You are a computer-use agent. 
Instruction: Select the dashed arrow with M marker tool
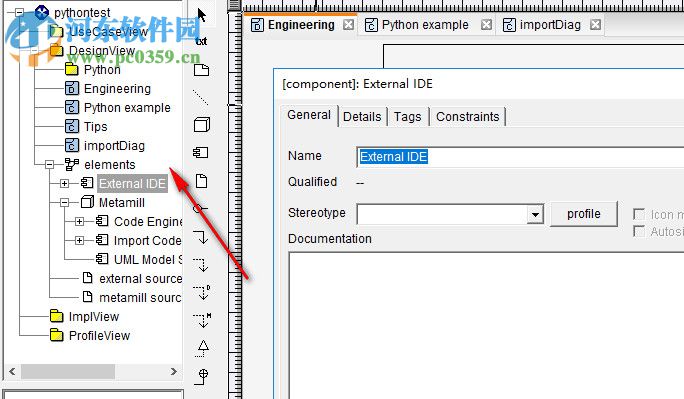[202, 320]
